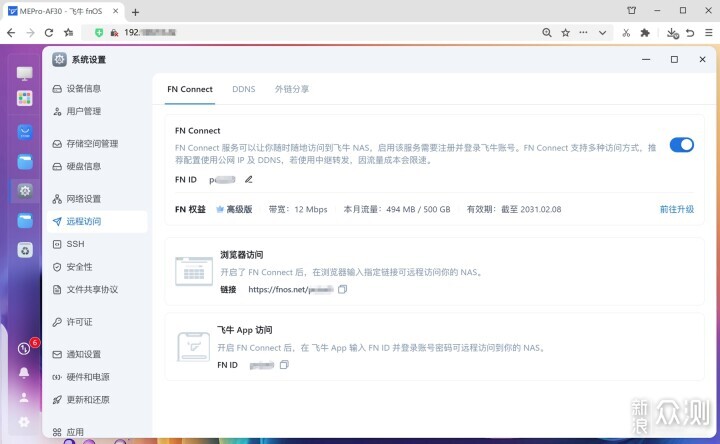The height and width of the screenshot is (444, 720).
Task: Click the browser zoom magnifier icon
Action: point(546,33)
